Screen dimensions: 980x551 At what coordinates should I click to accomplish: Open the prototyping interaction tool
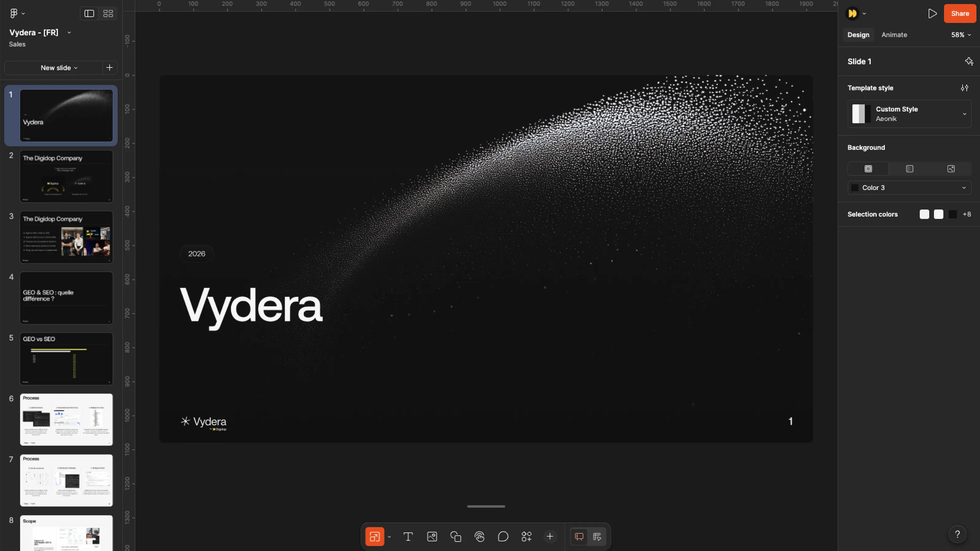coord(479,537)
